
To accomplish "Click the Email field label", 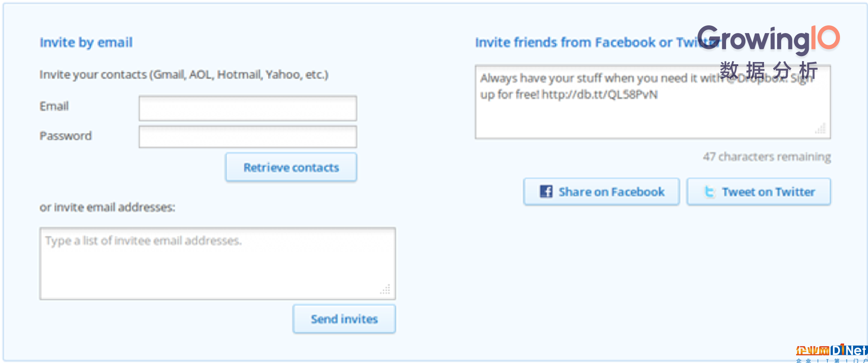I will click(54, 106).
